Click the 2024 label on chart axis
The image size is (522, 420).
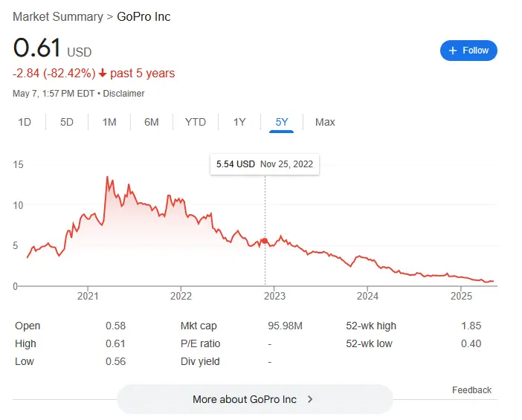(367, 296)
